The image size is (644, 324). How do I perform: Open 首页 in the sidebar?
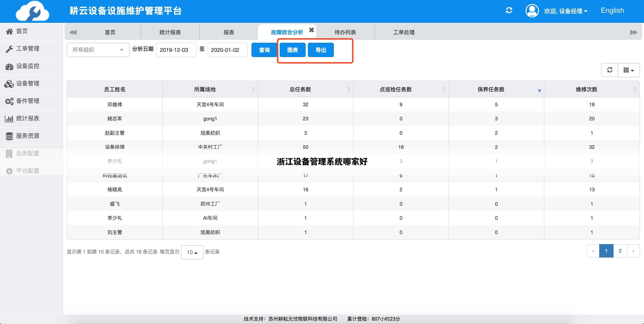[x=31, y=31]
